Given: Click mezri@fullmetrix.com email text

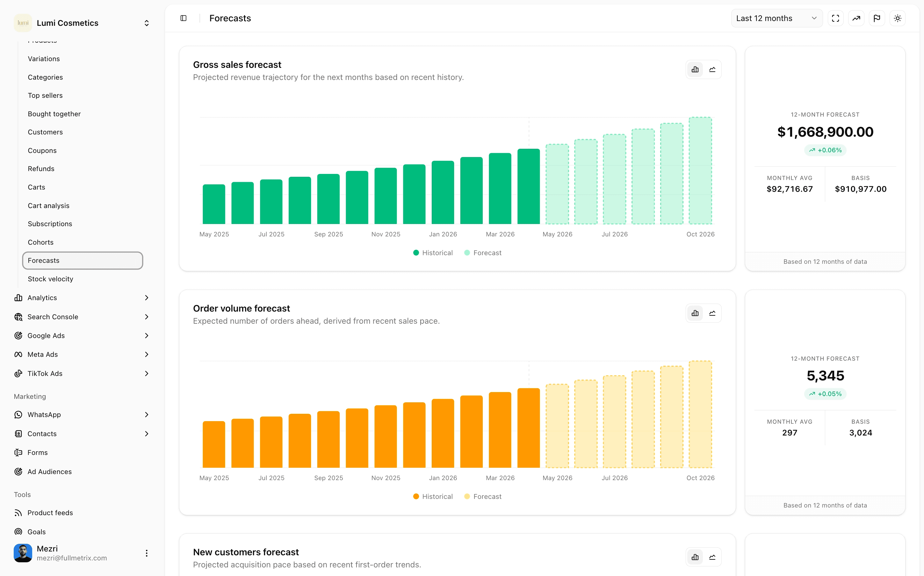Looking at the screenshot, I should click(x=72, y=558).
